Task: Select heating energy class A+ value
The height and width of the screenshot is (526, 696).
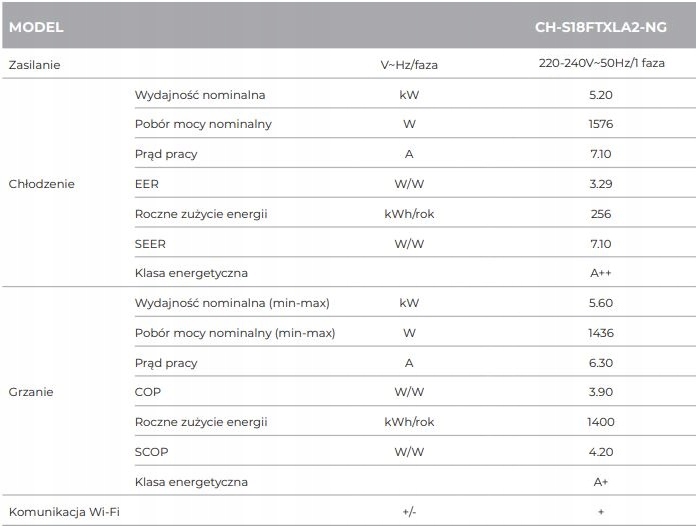Action: (601, 482)
